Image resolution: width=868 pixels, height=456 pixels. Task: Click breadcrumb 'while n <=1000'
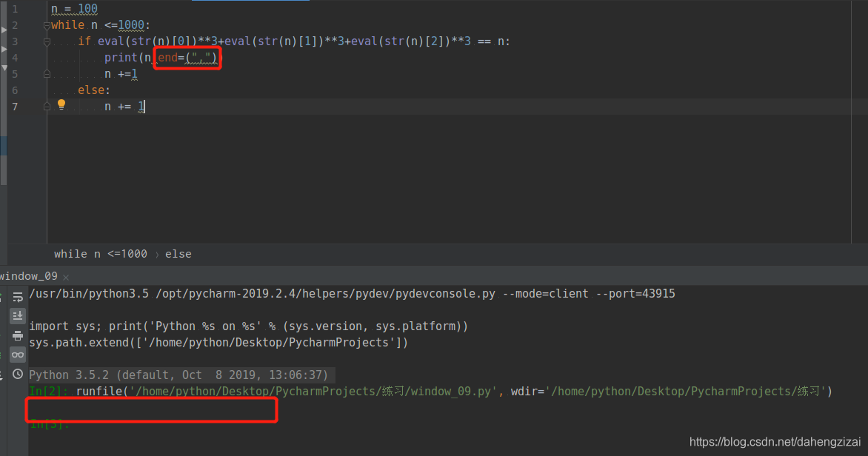click(x=101, y=254)
